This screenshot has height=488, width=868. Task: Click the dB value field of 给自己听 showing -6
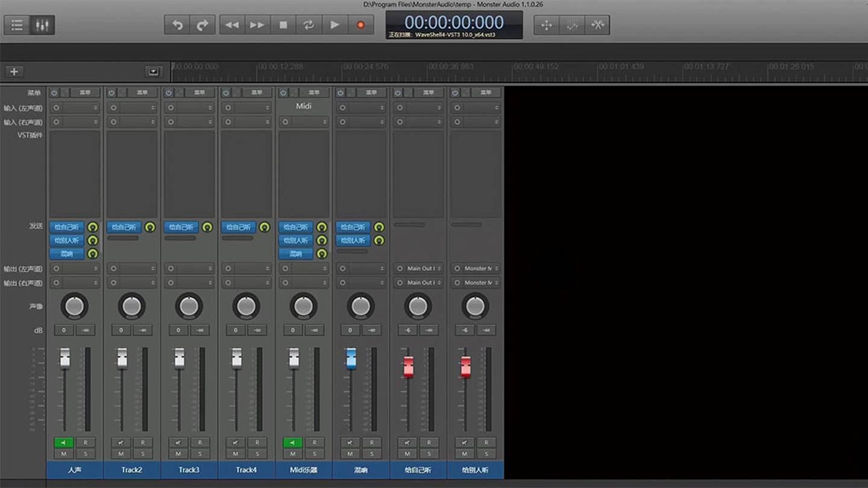(x=407, y=330)
